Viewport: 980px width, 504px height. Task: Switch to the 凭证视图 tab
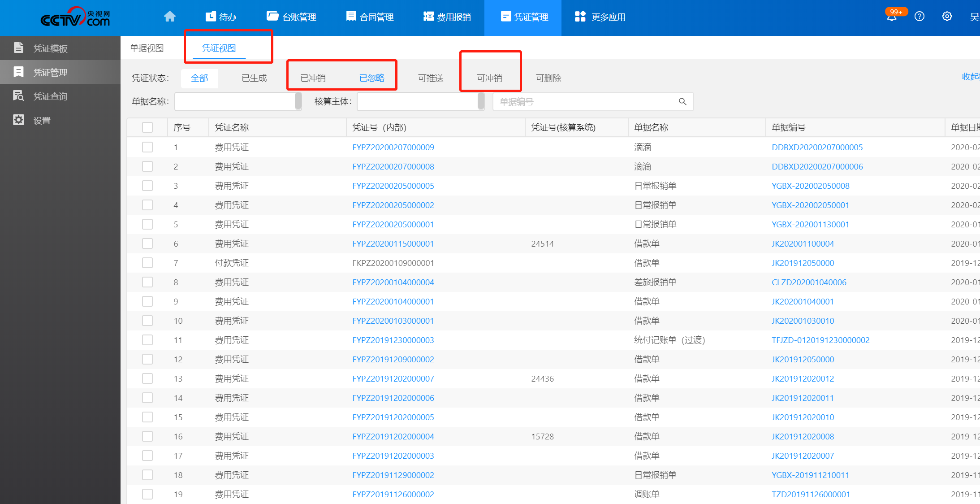point(219,48)
